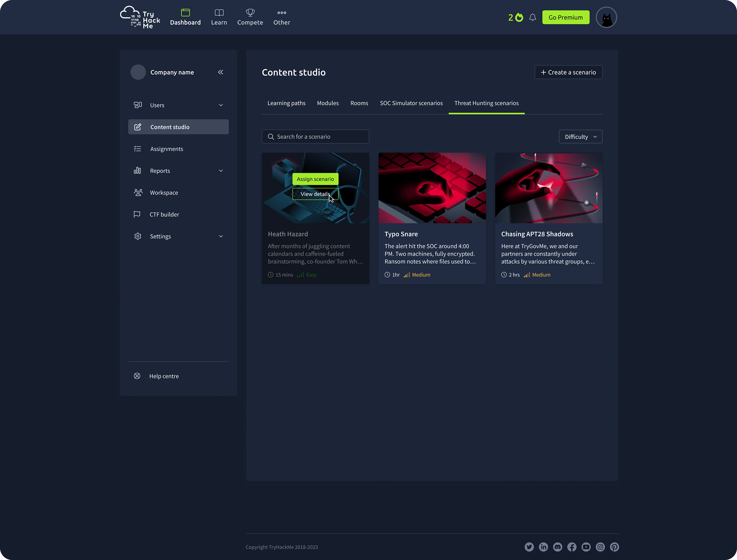Open the Other nav menu
Viewport: 737px width, 560px height.
coord(281,17)
